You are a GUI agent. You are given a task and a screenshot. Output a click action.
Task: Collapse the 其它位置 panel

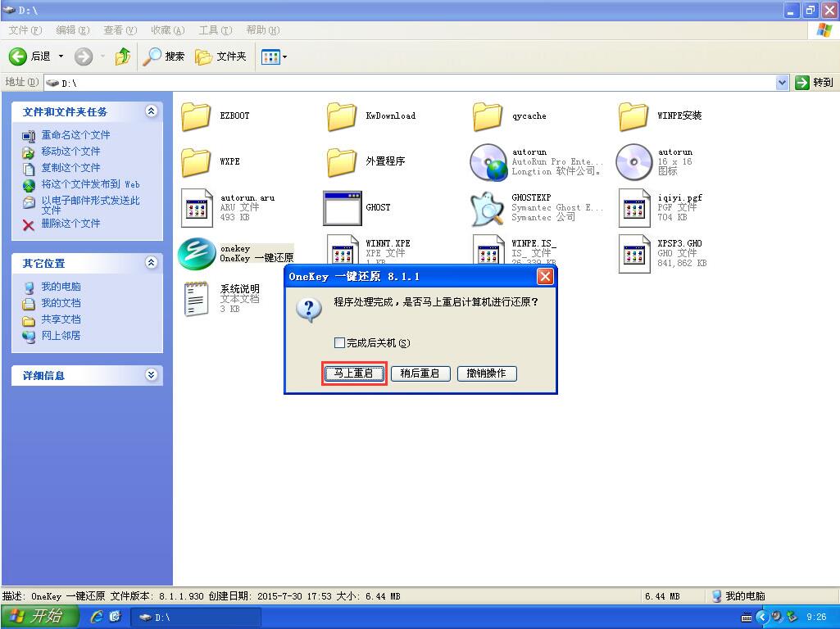[151, 263]
